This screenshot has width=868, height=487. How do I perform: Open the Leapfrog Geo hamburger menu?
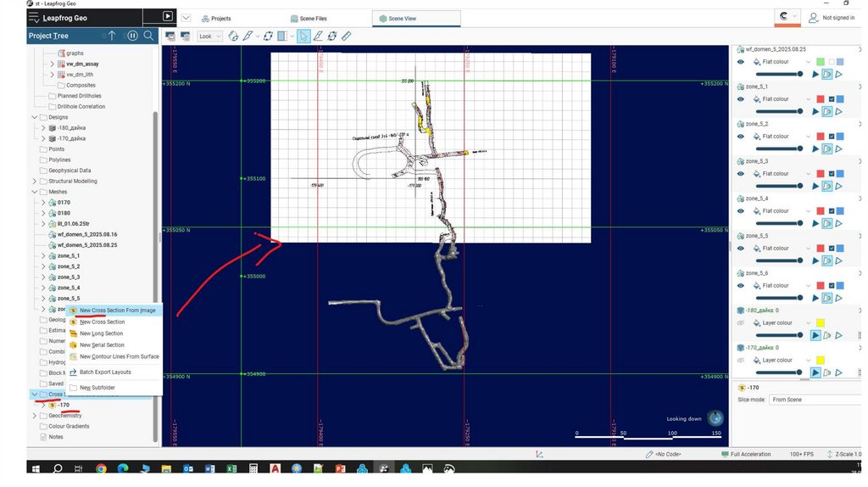click(x=34, y=17)
